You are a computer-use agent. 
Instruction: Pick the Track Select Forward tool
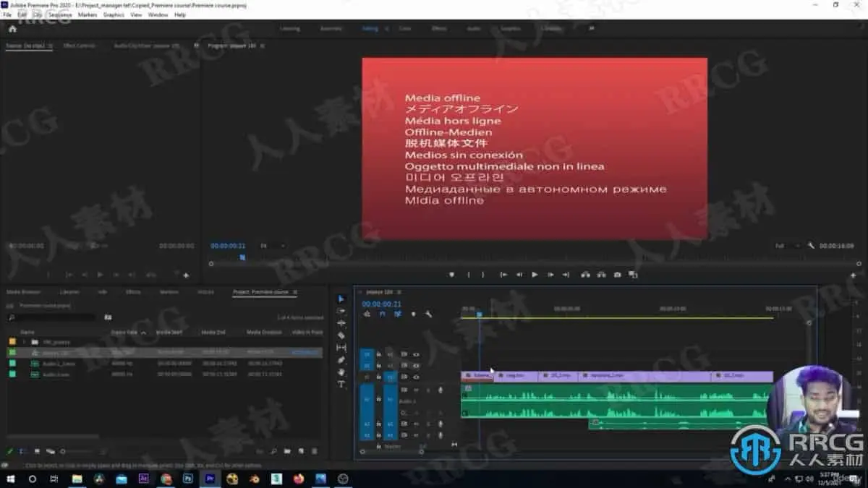click(x=341, y=311)
